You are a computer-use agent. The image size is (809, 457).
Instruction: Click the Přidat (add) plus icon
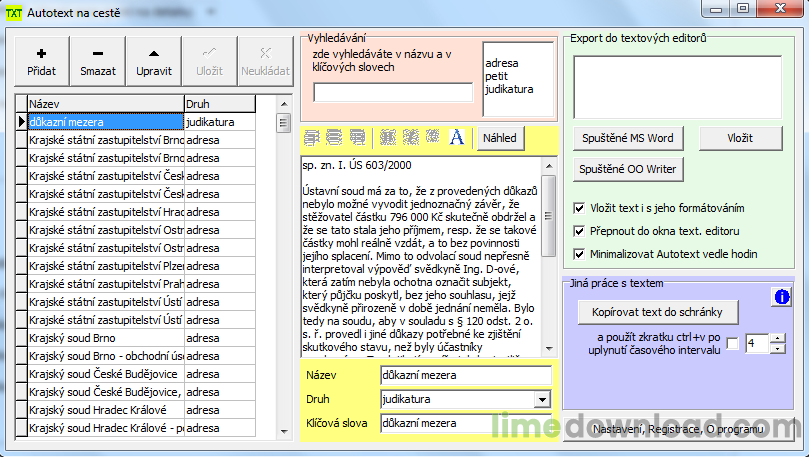coord(41,54)
